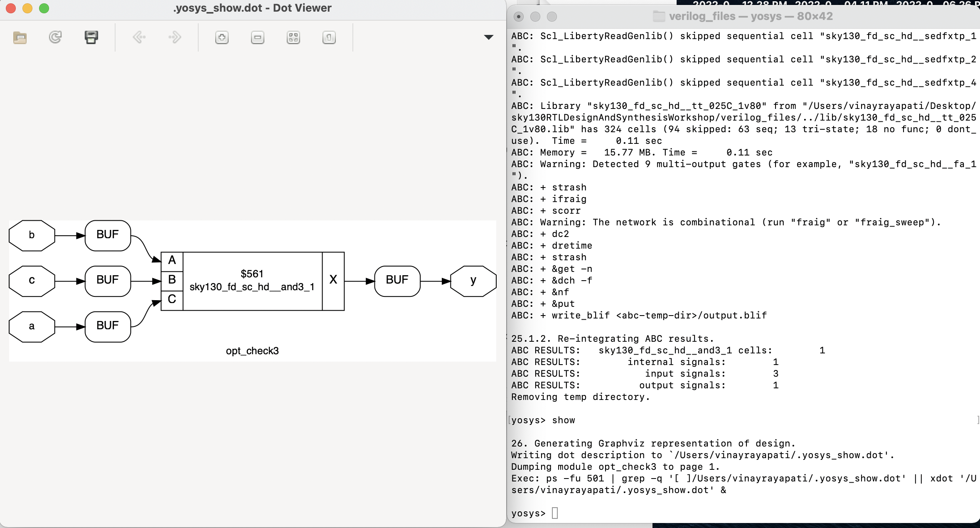Click the input node b

31,235
